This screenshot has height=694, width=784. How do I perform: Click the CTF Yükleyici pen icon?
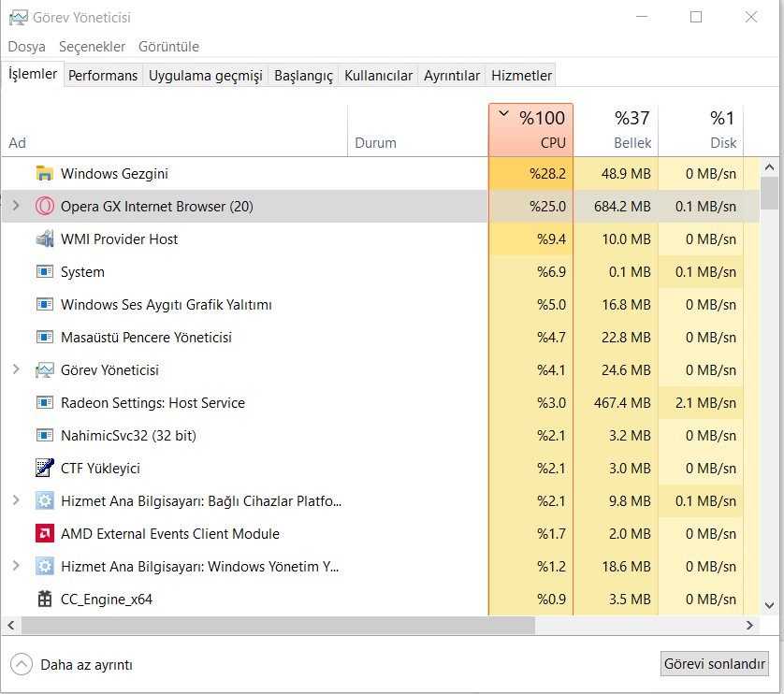click(44, 469)
